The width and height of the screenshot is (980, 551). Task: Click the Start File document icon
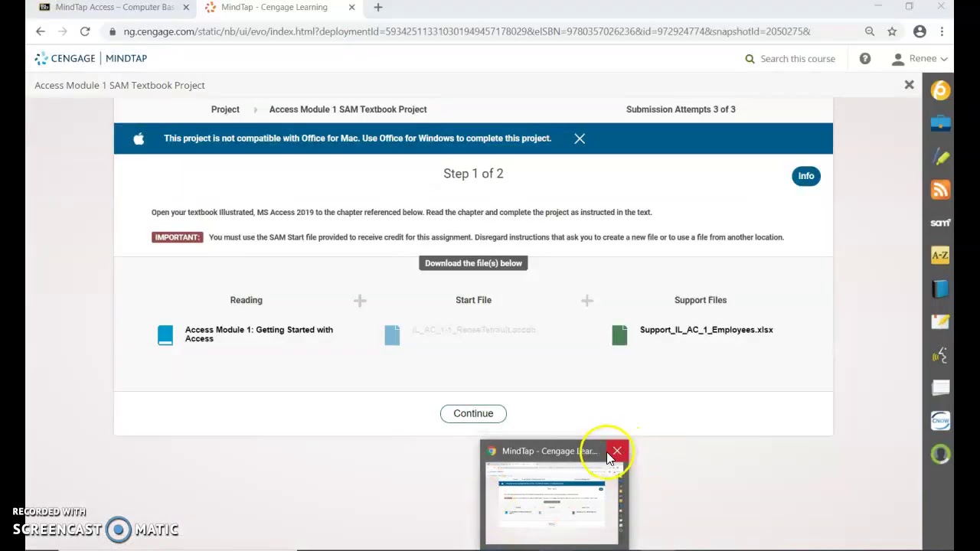click(x=392, y=335)
